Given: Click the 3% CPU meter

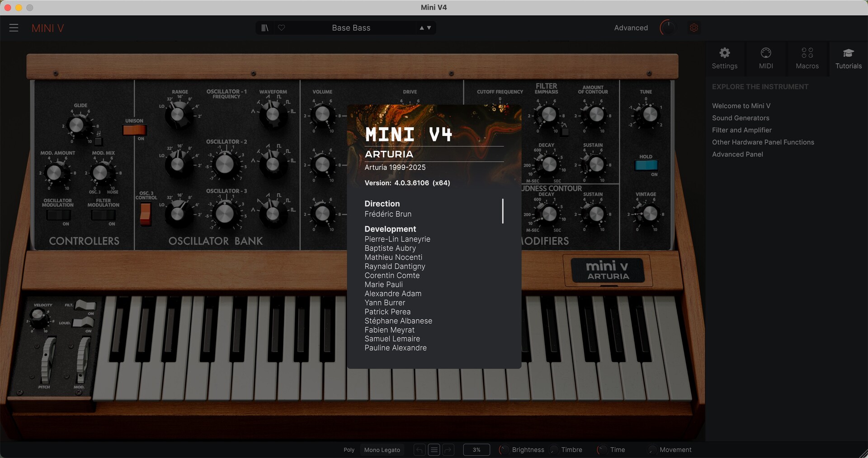Looking at the screenshot, I should pyautogui.click(x=476, y=450).
